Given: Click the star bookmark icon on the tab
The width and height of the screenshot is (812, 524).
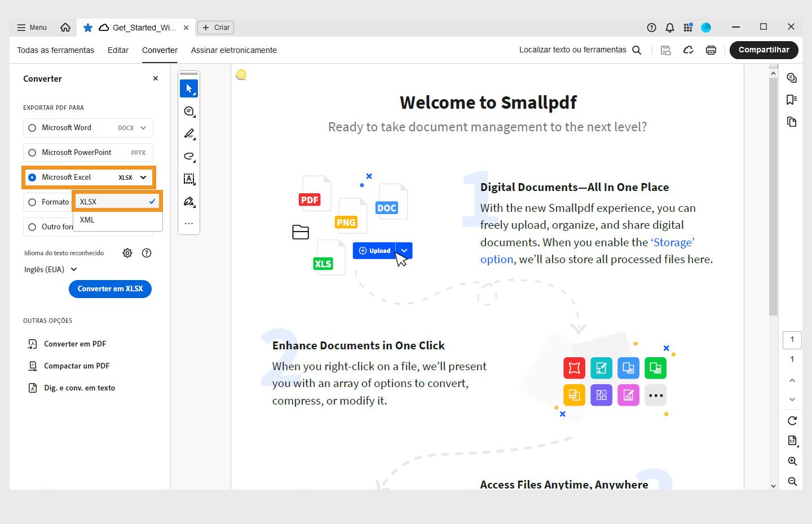Looking at the screenshot, I should click(x=88, y=28).
